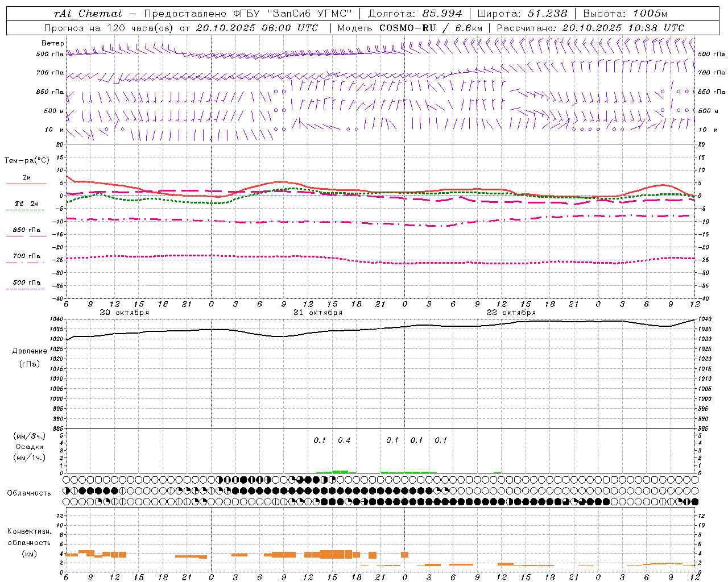Click the (мм/3ч.) precipitation unit label
Image resolution: width=728 pixels, height=582 pixels.
click(x=30, y=436)
